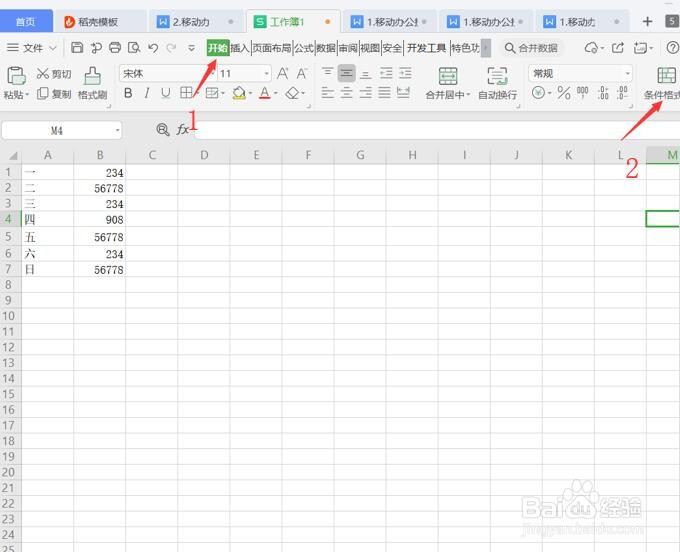Viewport: 680px width, 552px height.
Task: Apply percent style
Action: tap(564, 93)
